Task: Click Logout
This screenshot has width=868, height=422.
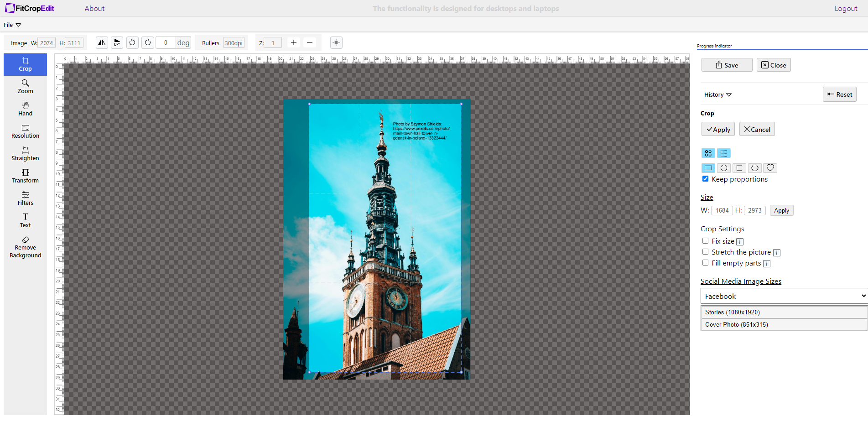Action: click(x=846, y=8)
